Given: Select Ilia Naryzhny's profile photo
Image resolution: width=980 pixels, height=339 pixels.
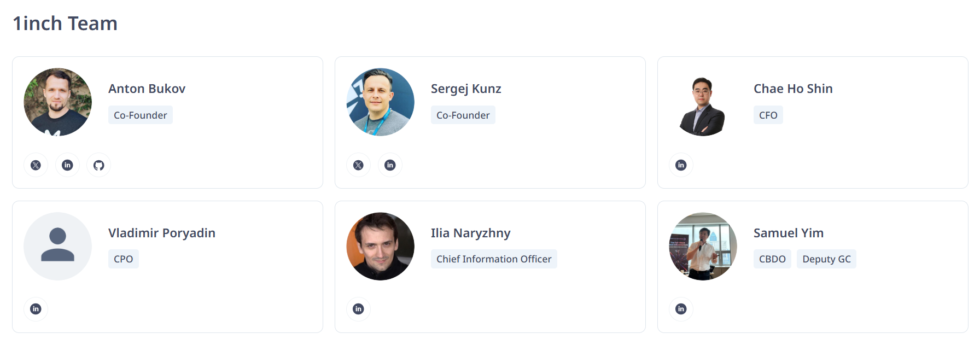Looking at the screenshot, I should 380,246.
